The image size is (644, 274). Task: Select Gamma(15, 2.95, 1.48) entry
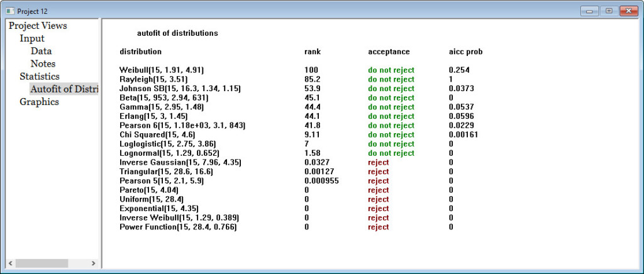pos(162,107)
